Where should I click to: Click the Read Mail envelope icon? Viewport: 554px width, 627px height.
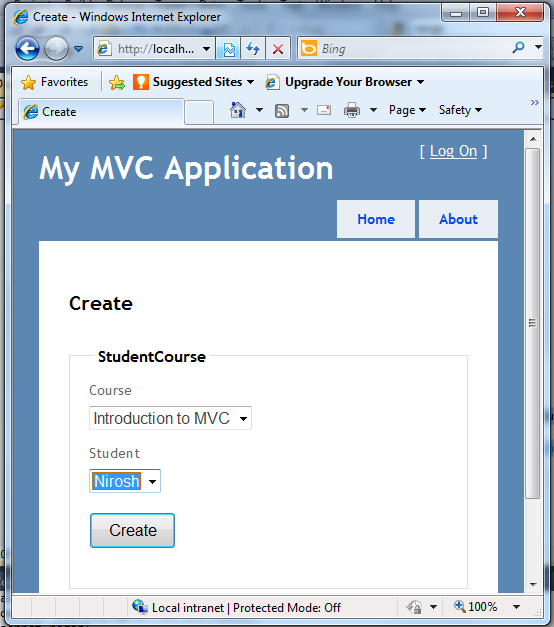(324, 110)
